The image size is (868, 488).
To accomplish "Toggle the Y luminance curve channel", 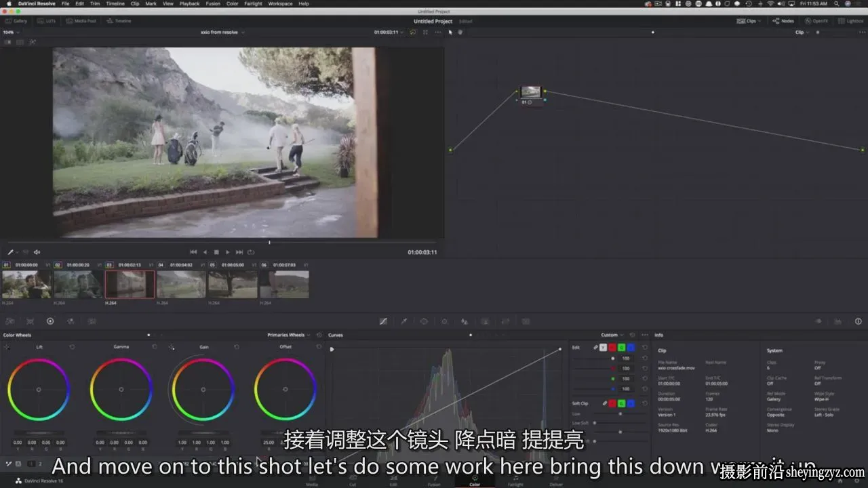I will click(603, 348).
